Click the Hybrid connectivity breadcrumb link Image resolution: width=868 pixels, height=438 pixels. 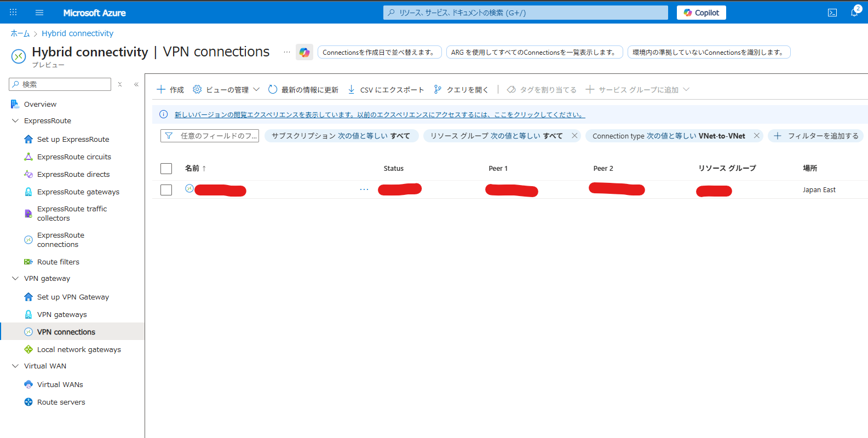(77, 33)
